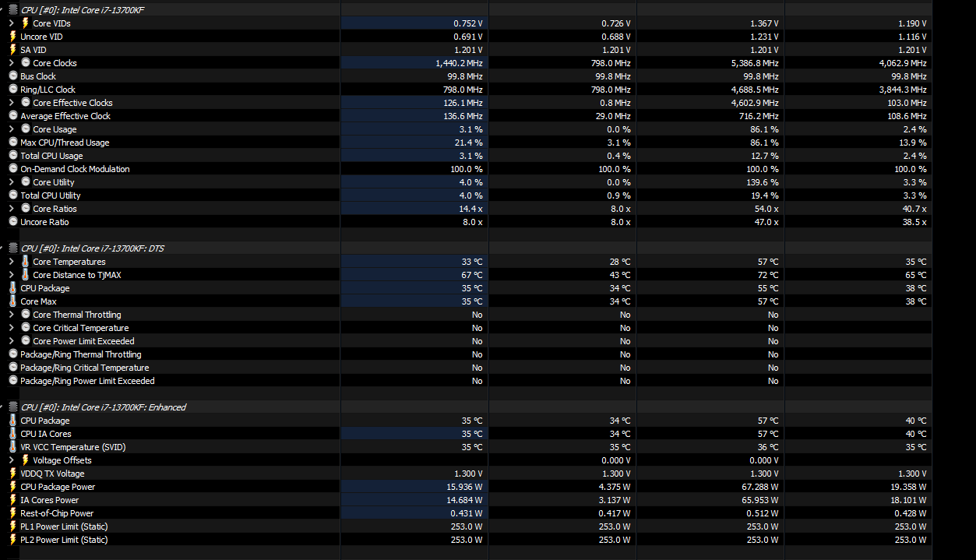976x560 pixels.
Task: Click the 1.367 V maximum VID value
Action: point(764,23)
